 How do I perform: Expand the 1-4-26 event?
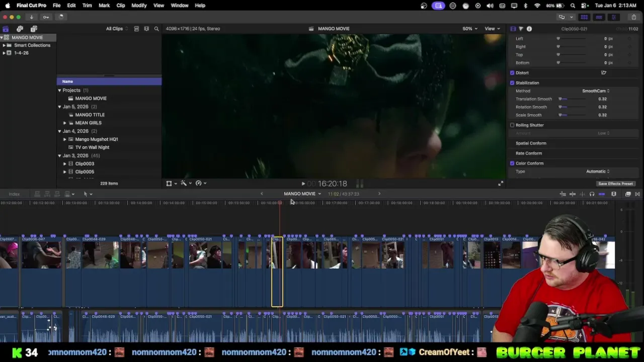coord(4,53)
